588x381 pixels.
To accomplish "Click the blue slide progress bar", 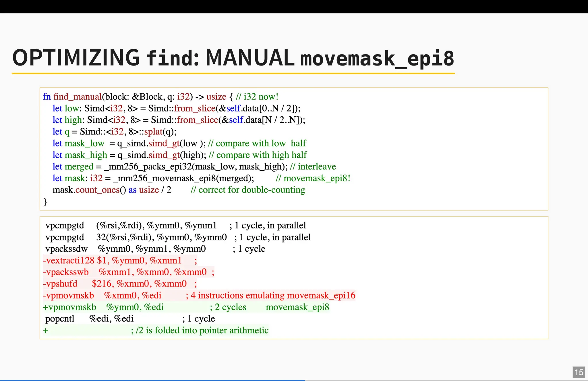I will [152, 380].
